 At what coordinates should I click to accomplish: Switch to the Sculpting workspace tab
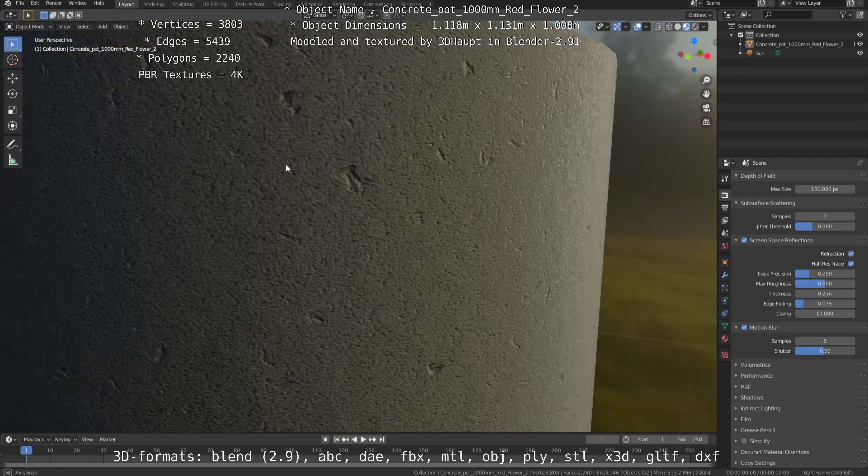[183, 4]
